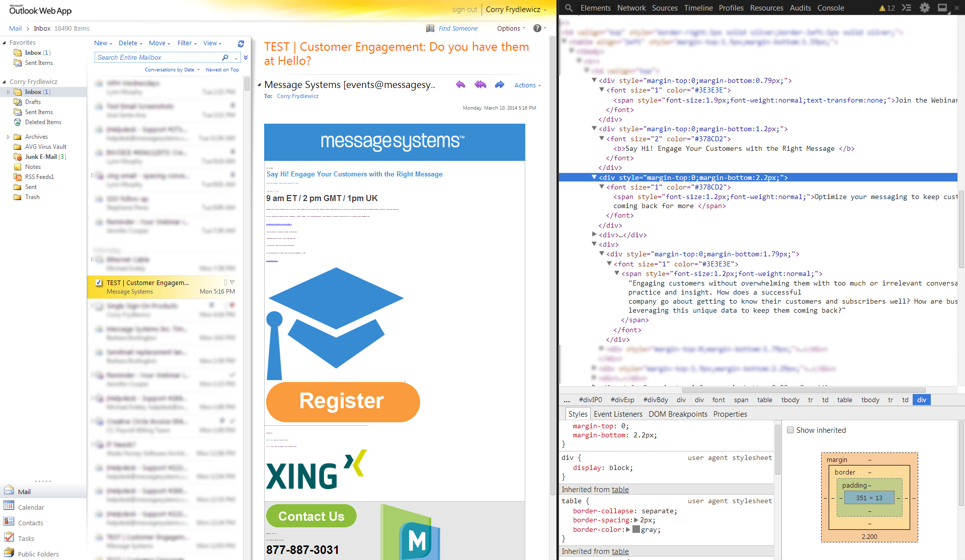Click the refresh mailbox icon
Image resolution: width=965 pixels, height=560 pixels.
(241, 44)
